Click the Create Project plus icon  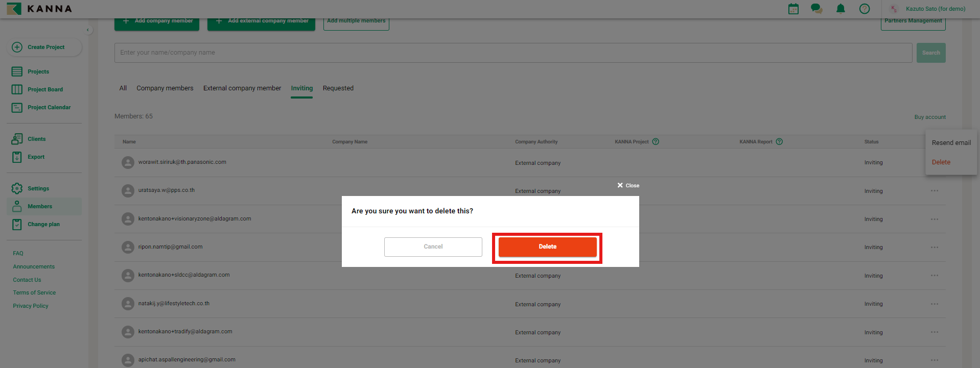pos(17,47)
